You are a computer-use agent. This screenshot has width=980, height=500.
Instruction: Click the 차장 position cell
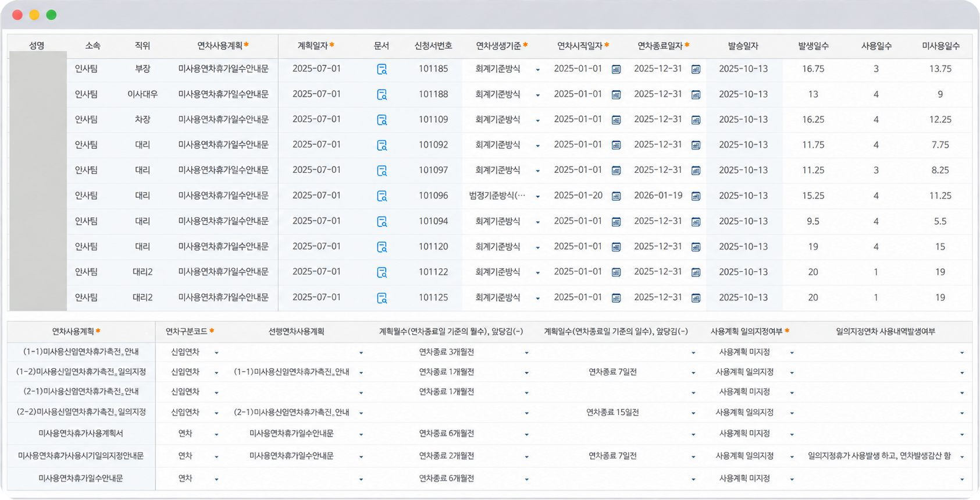coord(142,119)
